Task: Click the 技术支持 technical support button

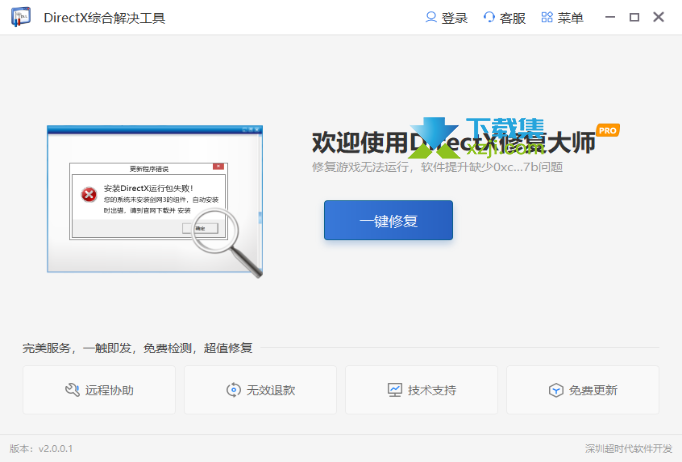Action: tap(421, 390)
